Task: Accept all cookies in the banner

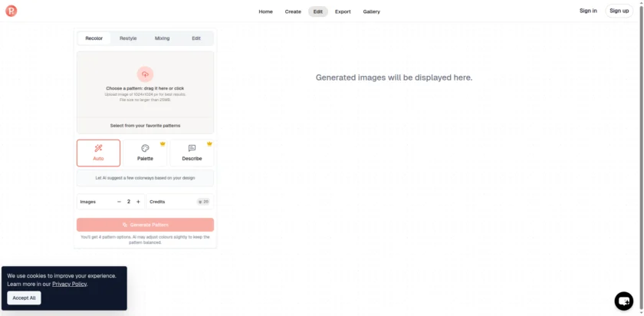Action: point(24,298)
